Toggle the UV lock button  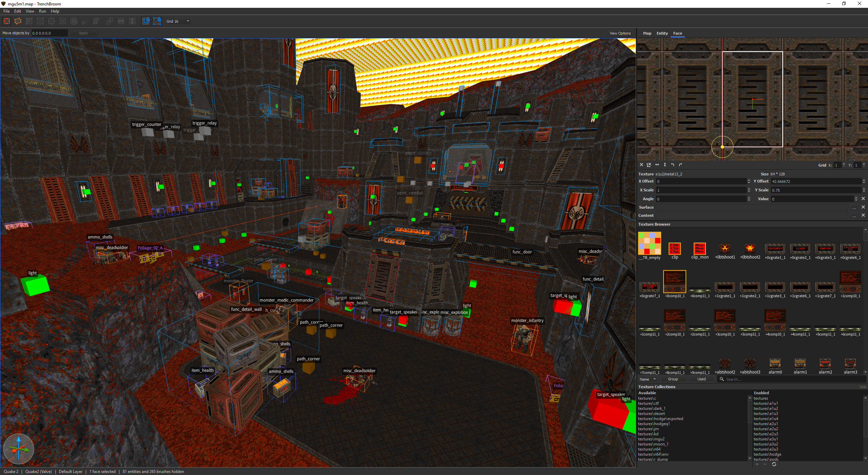(x=157, y=21)
